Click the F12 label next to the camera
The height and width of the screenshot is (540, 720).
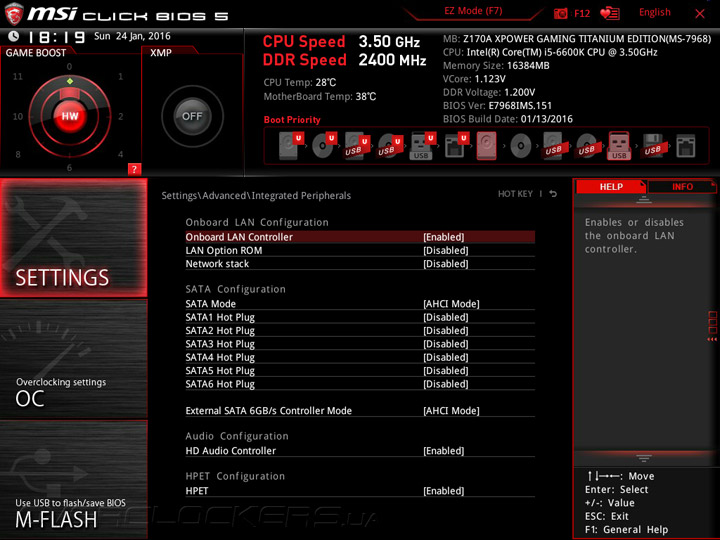[x=582, y=13]
